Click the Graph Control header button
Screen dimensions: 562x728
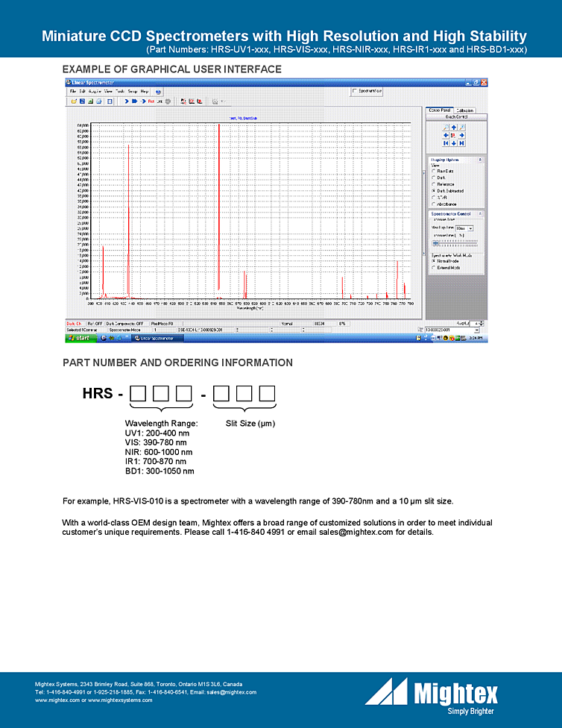pyautogui.click(x=456, y=117)
